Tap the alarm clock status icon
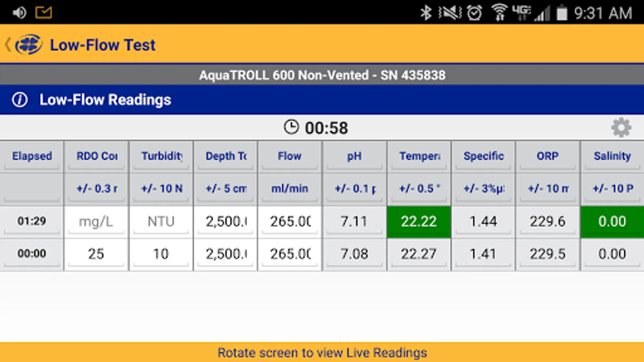 coord(475,13)
